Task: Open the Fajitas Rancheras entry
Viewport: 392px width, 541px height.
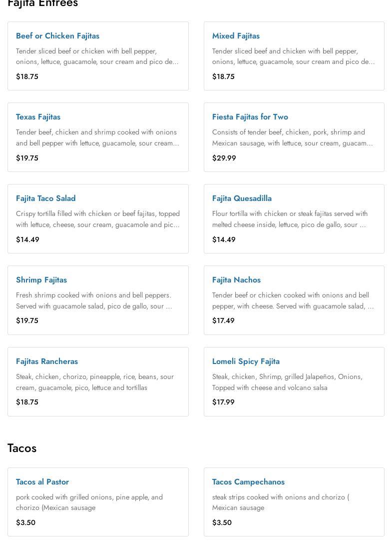Action: pyautogui.click(x=47, y=361)
